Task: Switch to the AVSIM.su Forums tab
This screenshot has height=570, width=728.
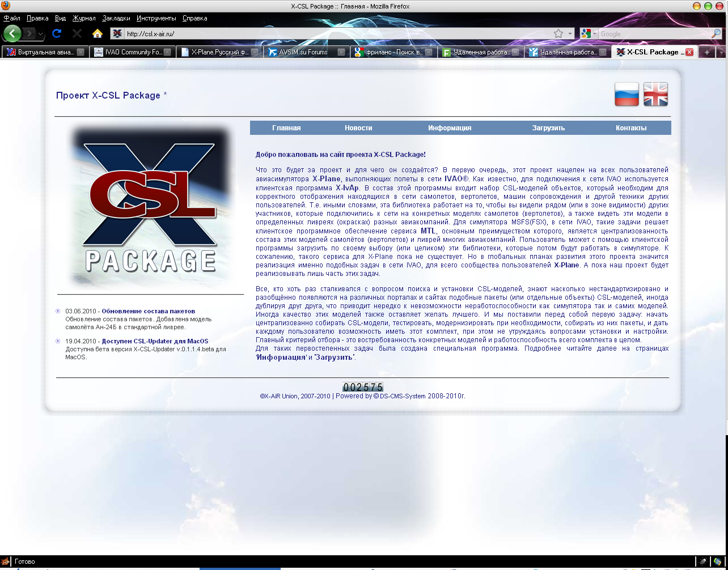Action: (x=306, y=52)
